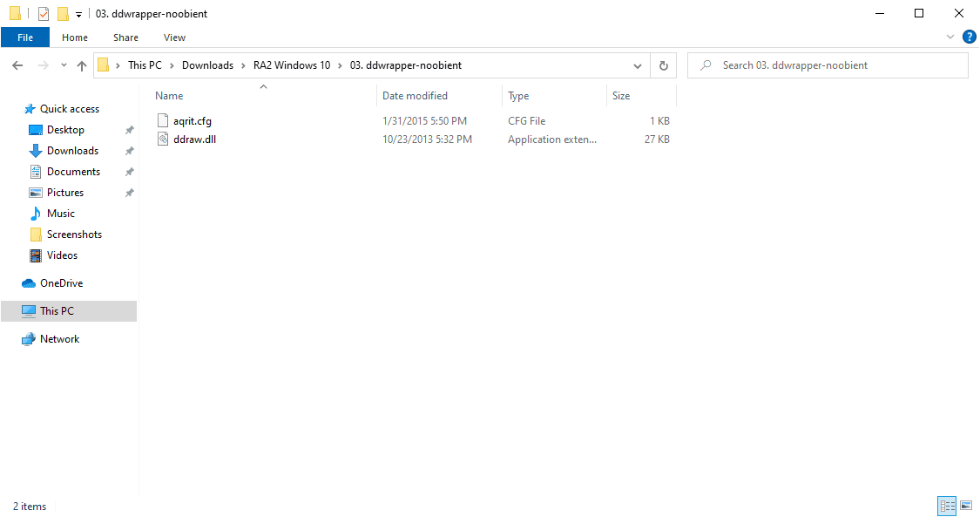Click Downloads in address bar path

[207, 65]
